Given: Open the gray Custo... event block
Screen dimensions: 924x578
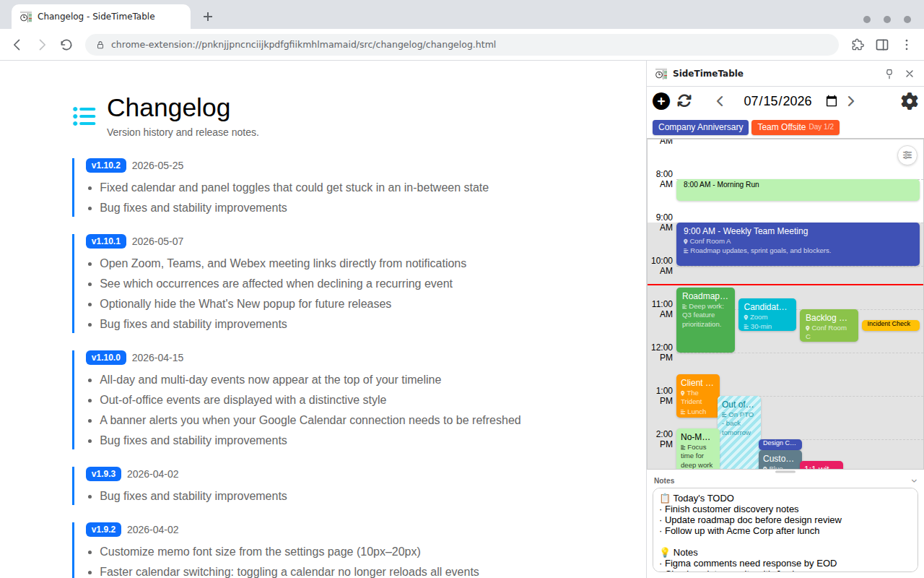Looking at the screenshot, I should point(780,460).
